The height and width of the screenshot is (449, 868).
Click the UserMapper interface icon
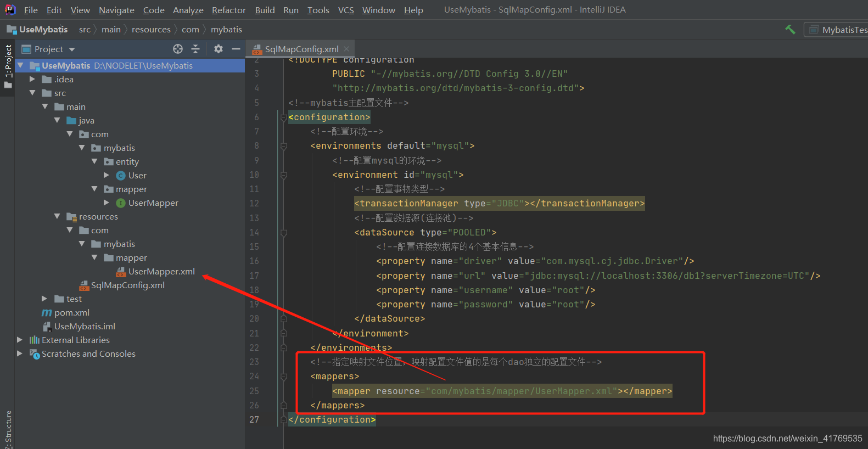coord(121,203)
